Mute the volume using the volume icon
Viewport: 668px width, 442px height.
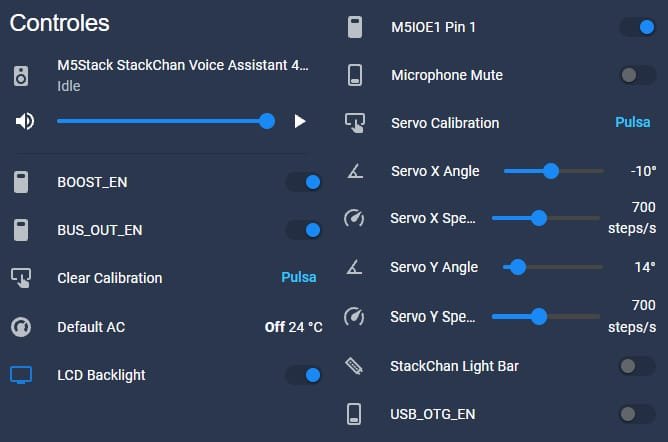[25, 121]
